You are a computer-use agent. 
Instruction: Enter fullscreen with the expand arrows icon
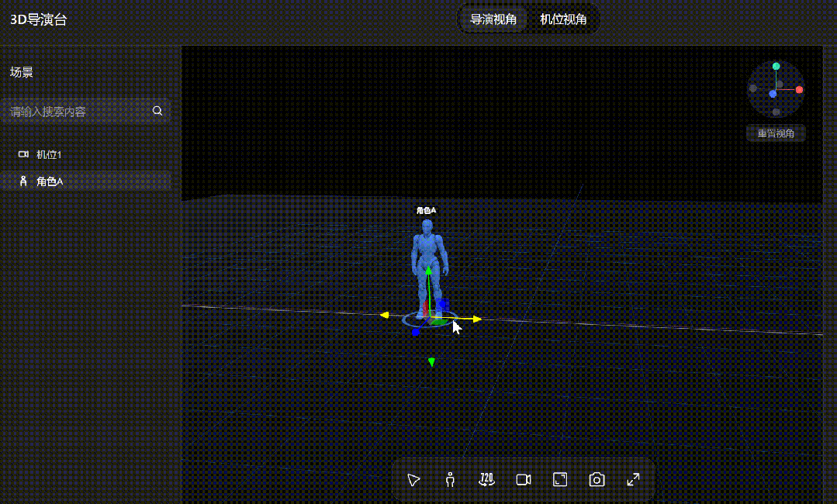click(633, 479)
